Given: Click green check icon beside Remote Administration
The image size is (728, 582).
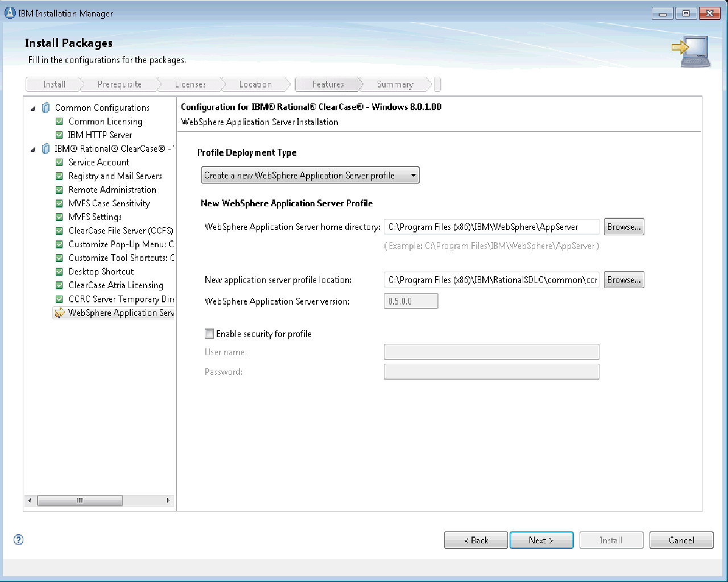Looking at the screenshot, I should click(59, 189).
